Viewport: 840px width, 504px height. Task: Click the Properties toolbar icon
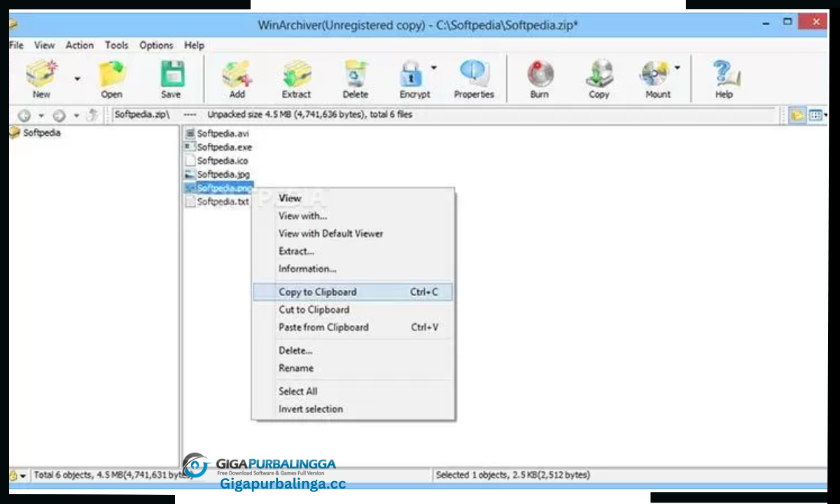click(474, 74)
